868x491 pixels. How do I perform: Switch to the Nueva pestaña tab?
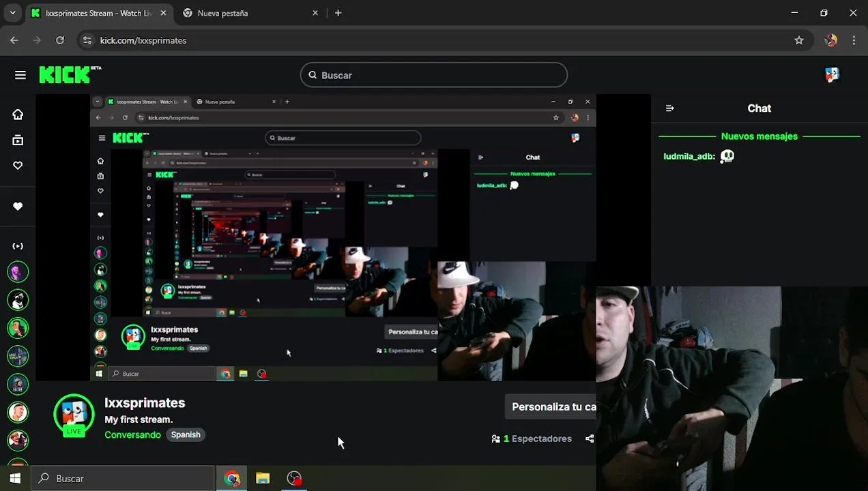pos(249,13)
